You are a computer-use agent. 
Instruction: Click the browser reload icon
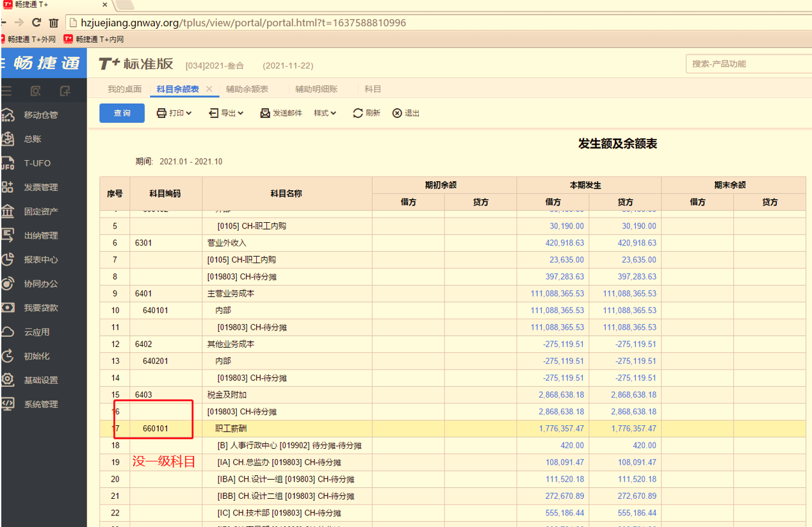[37, 22]
